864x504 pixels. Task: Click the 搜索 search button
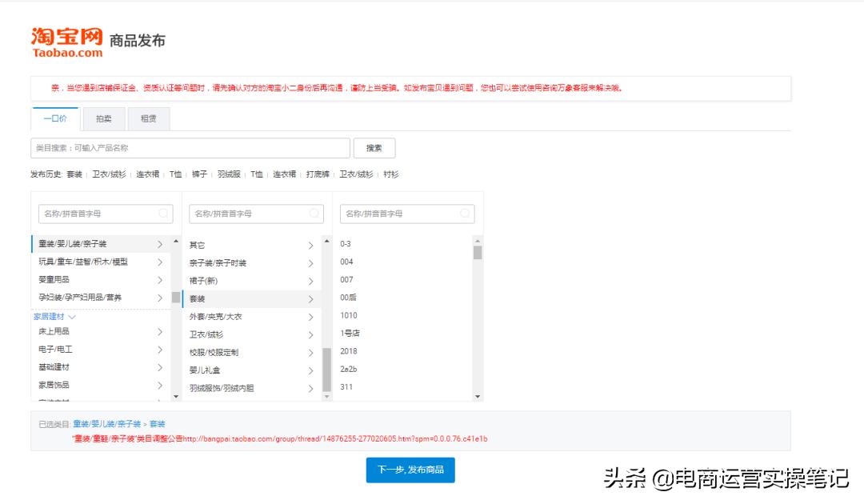pos(374,147)
